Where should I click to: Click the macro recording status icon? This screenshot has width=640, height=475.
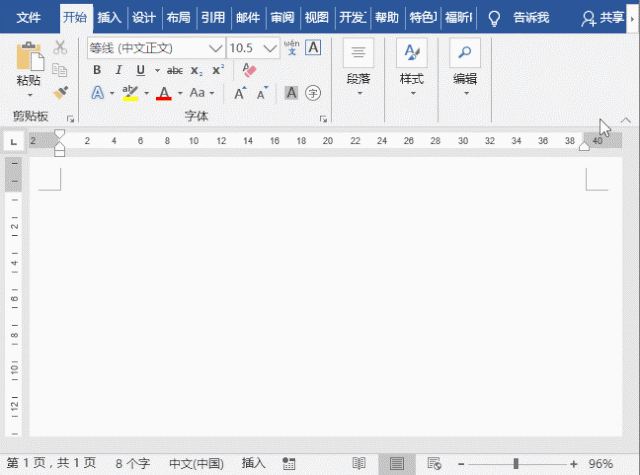(289, 464)
